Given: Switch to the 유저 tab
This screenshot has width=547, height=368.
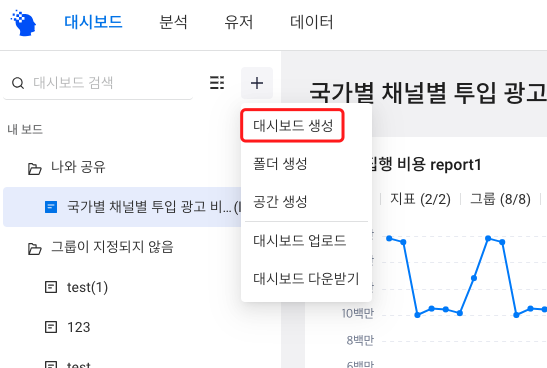Looking at the screenshot, I should coord(239,22).
